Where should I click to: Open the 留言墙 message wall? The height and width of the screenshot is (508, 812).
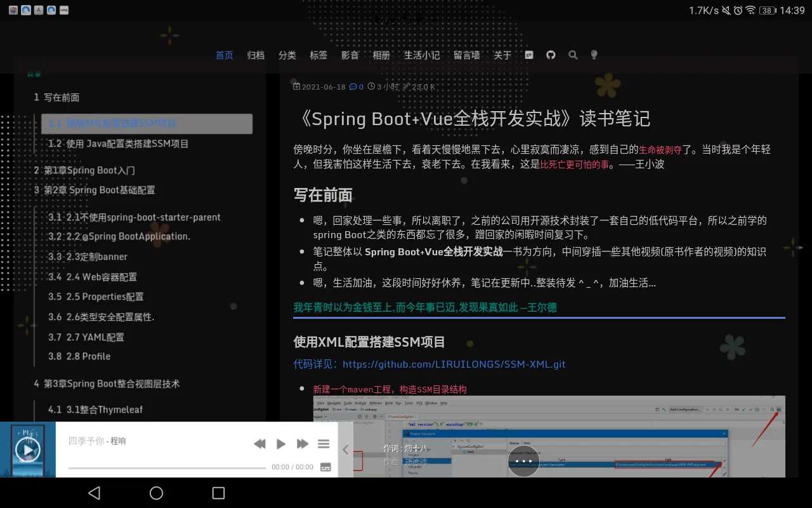[x=466, y=55]
